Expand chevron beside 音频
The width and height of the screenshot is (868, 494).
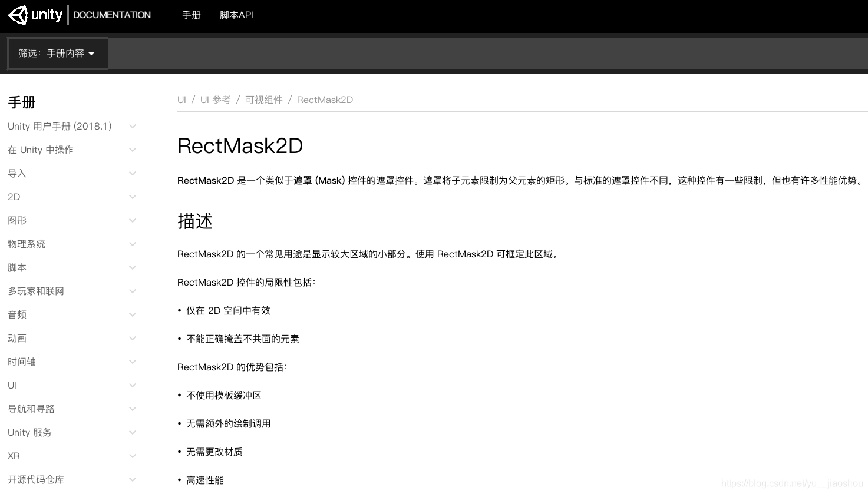pos(133,315)
